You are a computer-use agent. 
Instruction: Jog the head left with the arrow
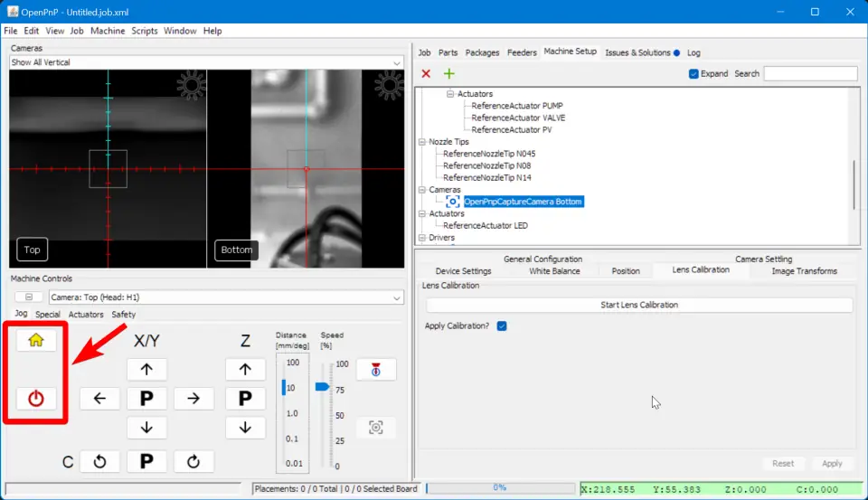point(99,399)
